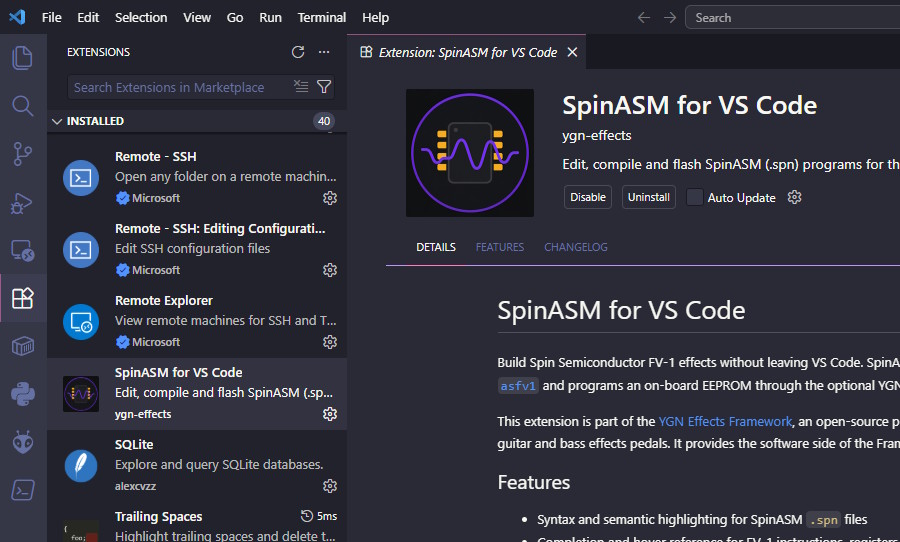The image size is (900, 542).
Task: Toggle the Auto Update checkbox
Action: 695,197
